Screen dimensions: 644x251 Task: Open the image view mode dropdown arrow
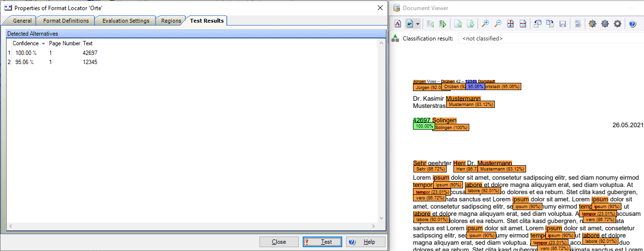(x=418, y=24)
